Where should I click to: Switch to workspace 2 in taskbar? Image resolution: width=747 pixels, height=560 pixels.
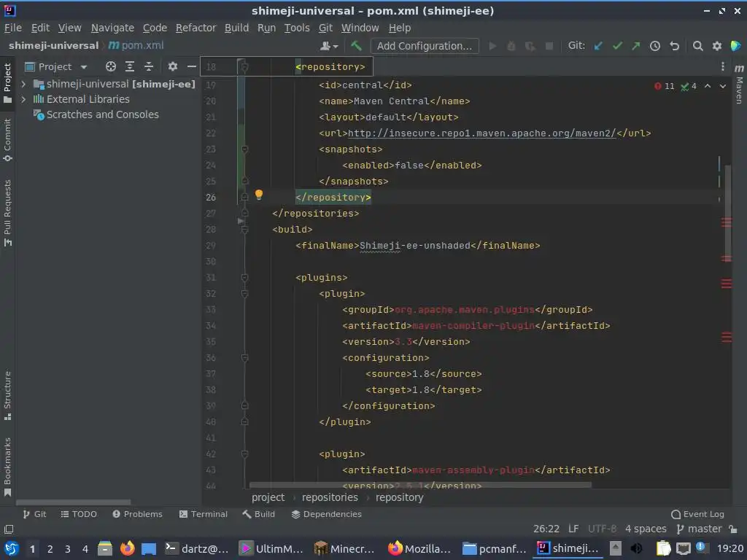(50, 549)
